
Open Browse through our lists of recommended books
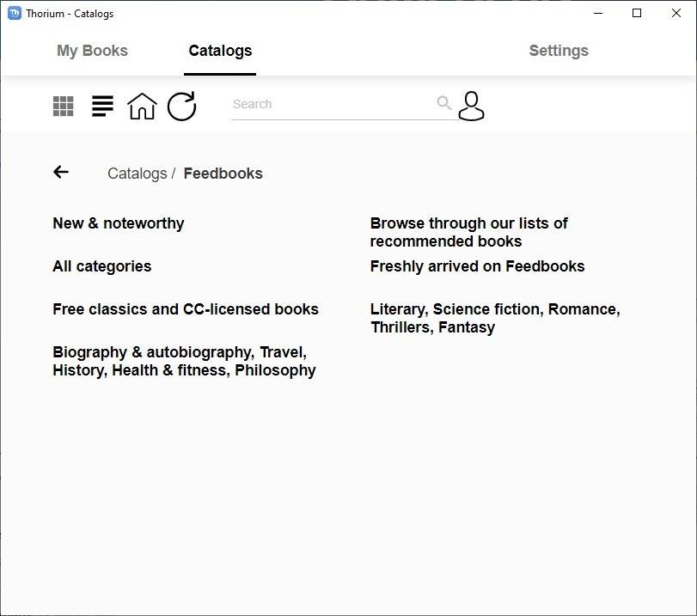tap(468, 232)
